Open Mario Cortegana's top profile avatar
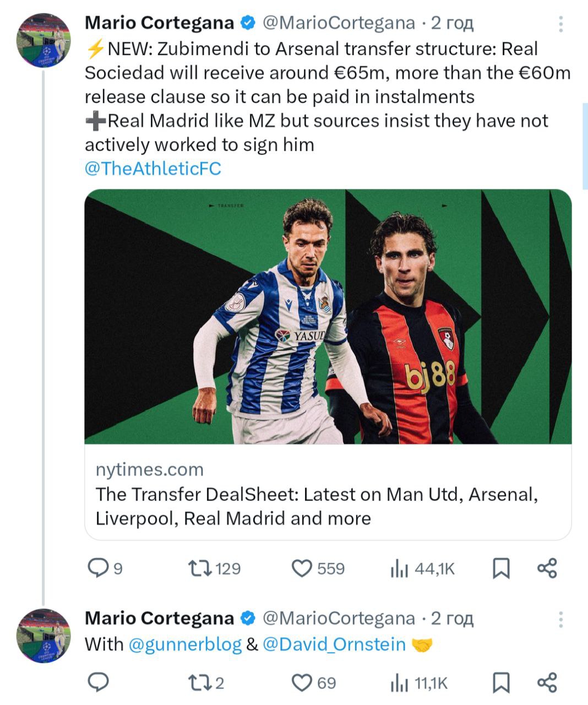This screenshot has width=588, height=705. point(43,40)
